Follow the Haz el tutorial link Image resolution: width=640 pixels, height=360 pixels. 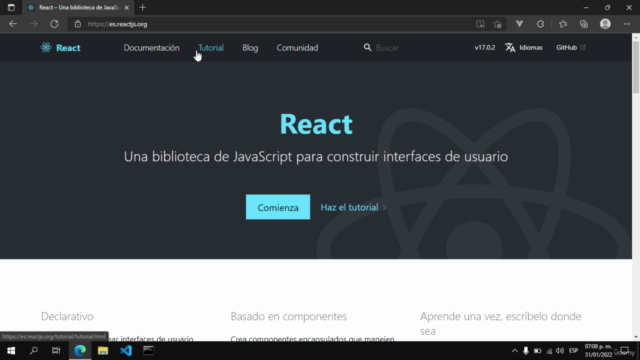pyautogui.click(x=353, y=207)
